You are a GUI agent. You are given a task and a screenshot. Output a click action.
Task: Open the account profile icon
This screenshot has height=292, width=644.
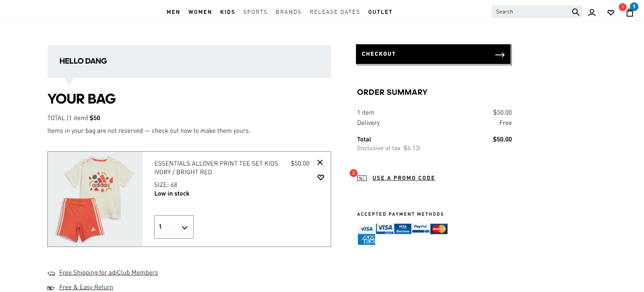pyautogui.click(x=592, y=13)
